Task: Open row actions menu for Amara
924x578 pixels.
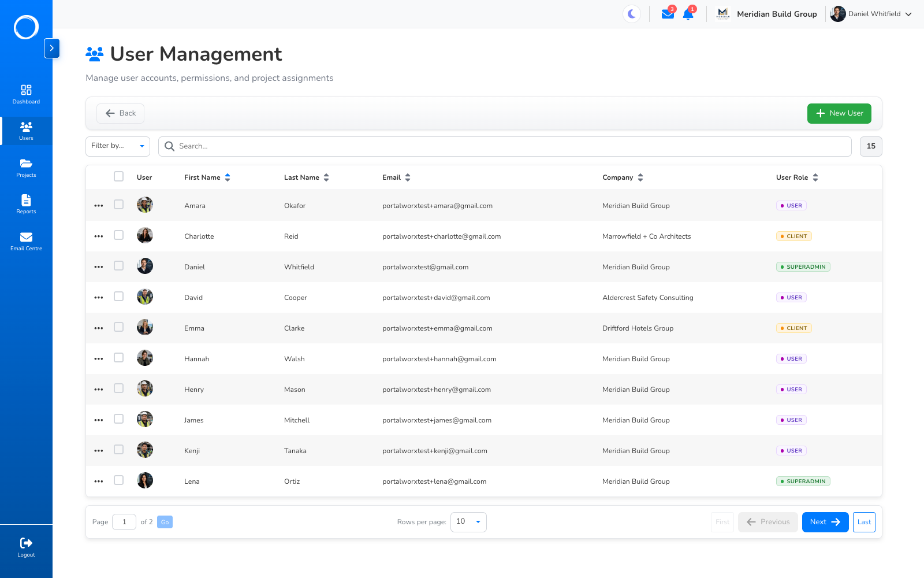Action: tap(99, 206)
